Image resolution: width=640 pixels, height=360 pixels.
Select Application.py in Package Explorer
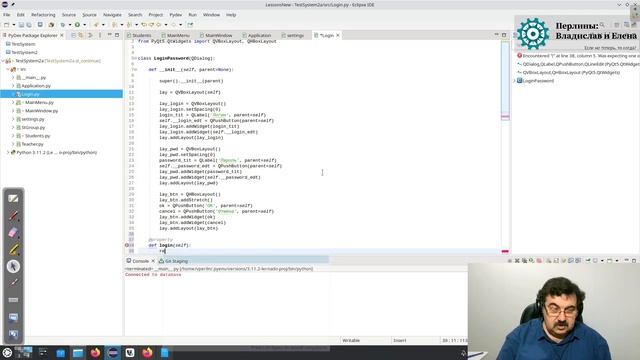pyautogui.click(x=36, y=86)
